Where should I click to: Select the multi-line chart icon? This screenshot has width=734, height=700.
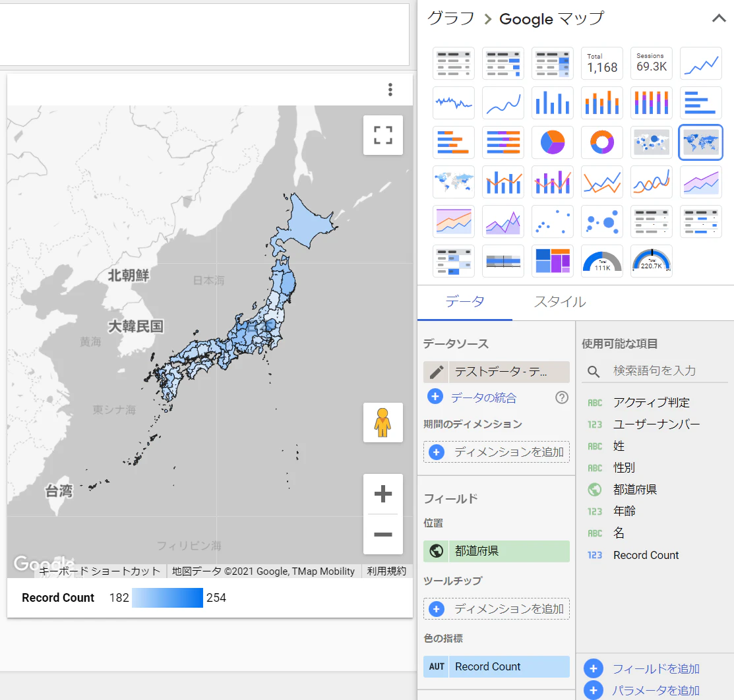602,181
